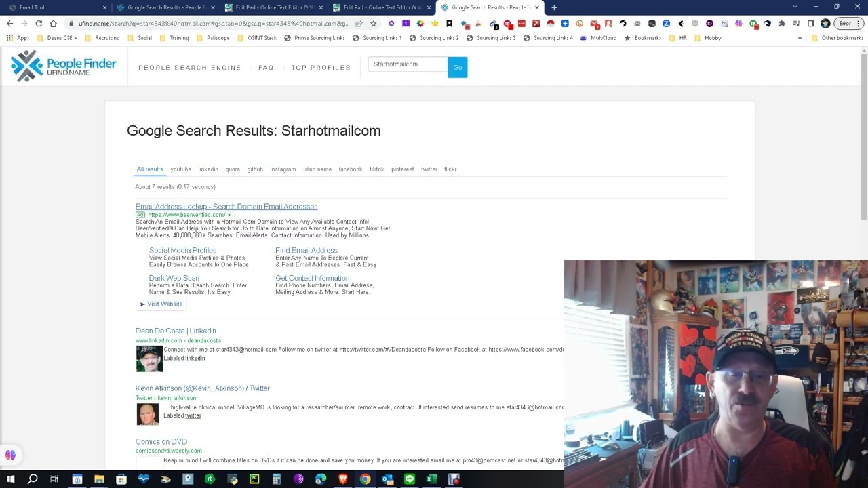Open the FAQ menu item
Viewport: 868px width, 488px height.
(266, 68)
